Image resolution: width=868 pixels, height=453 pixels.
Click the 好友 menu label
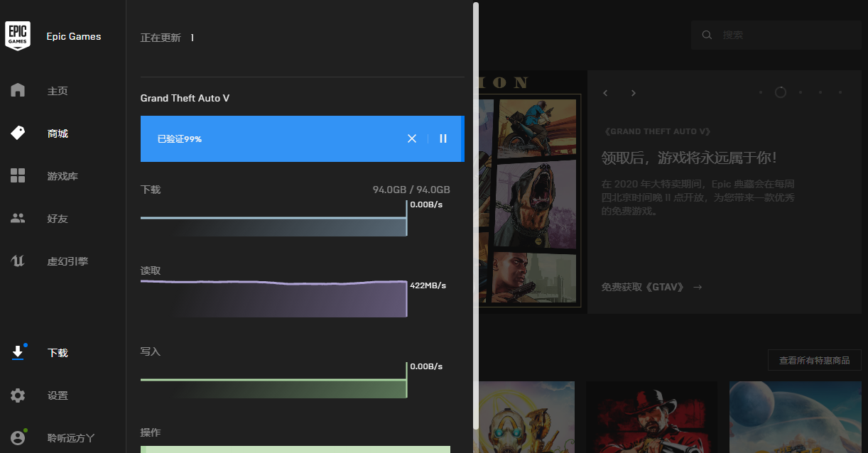point(58,219)
